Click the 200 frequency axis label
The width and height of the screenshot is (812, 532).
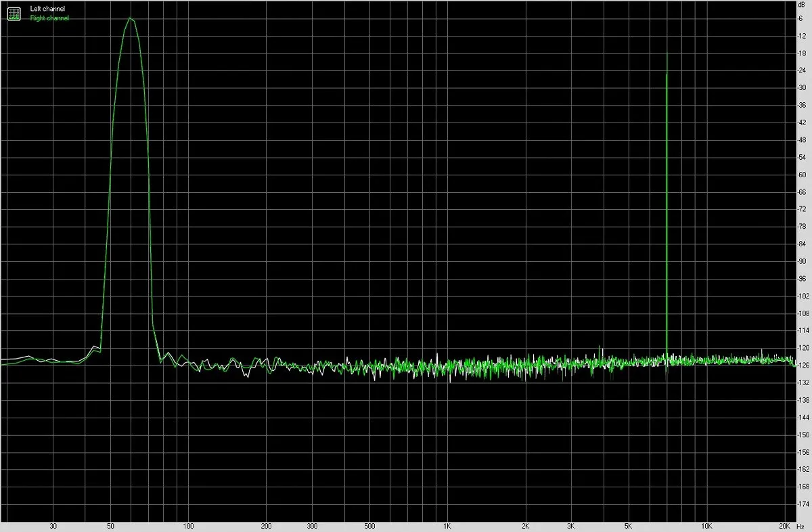267,526
